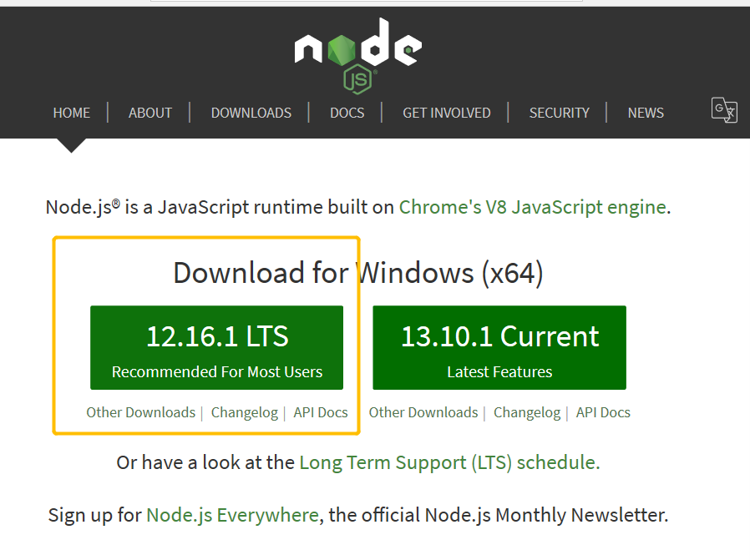
Task: Open the ABOUT nav item
Action: tap(150, 113)
